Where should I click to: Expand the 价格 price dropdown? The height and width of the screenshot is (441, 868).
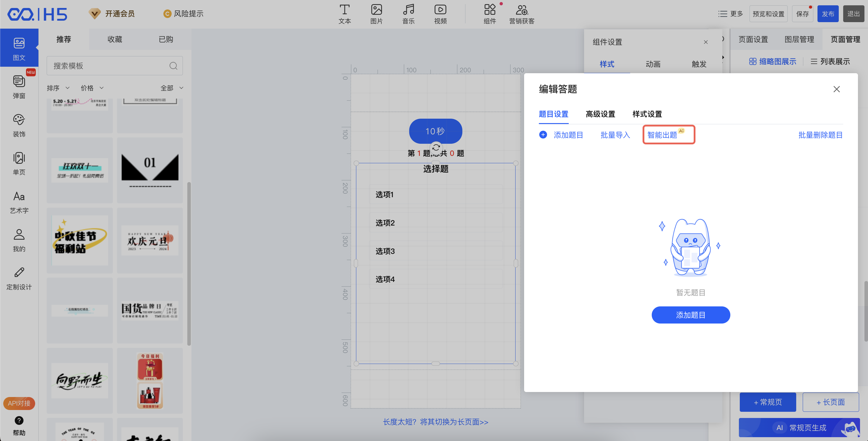[x=92, y=88]
